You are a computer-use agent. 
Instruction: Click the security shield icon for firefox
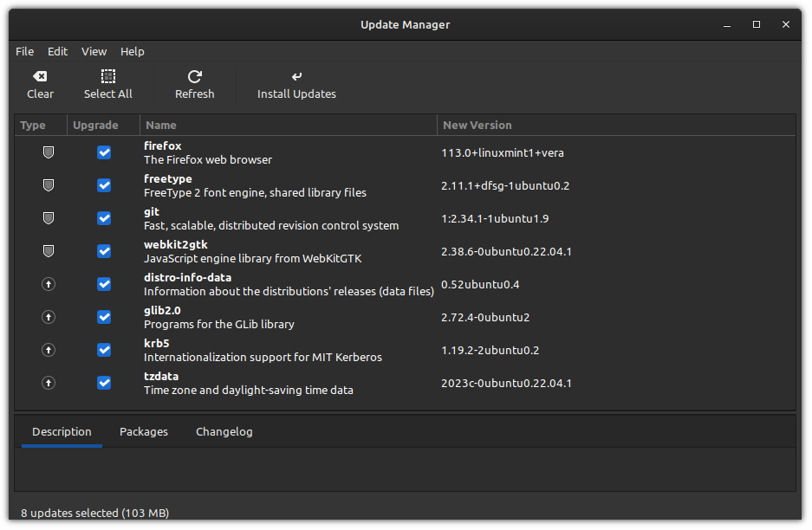(x=49, y=152)
